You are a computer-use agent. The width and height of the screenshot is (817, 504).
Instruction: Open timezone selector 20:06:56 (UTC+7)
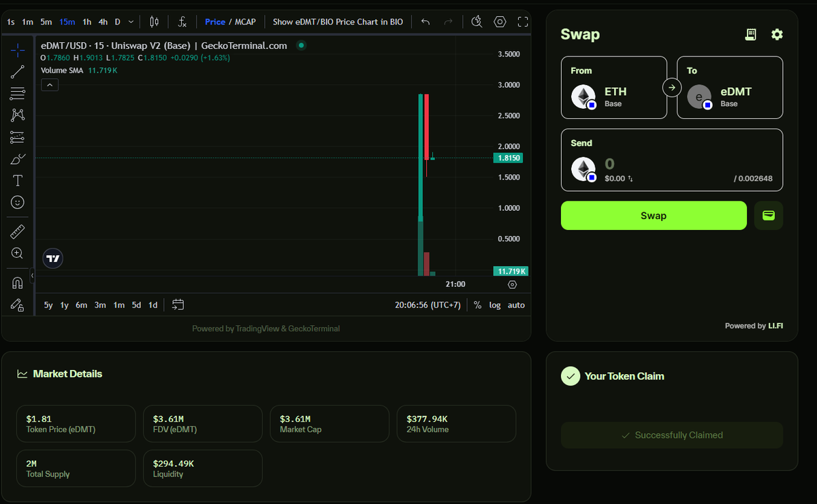pos(428,305)
